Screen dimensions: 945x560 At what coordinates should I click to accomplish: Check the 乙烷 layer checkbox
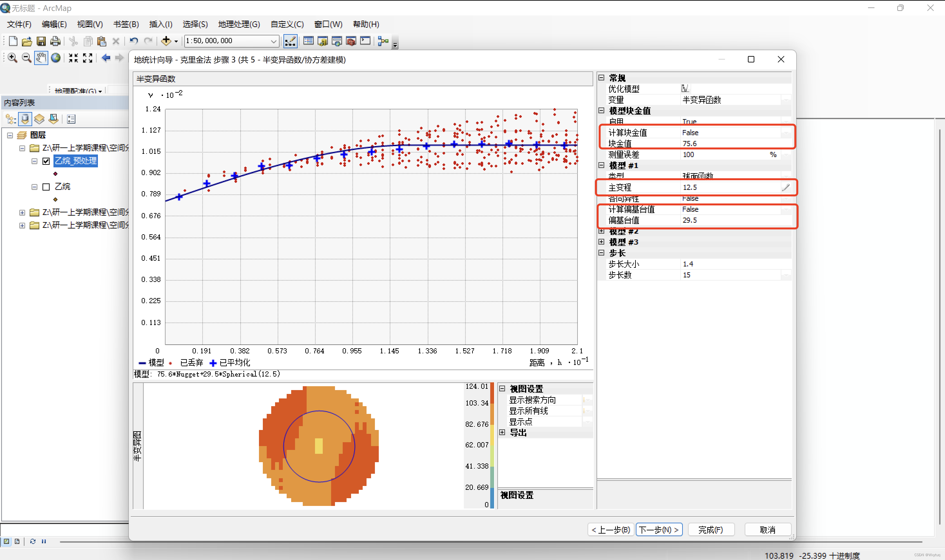pos(46,187)
